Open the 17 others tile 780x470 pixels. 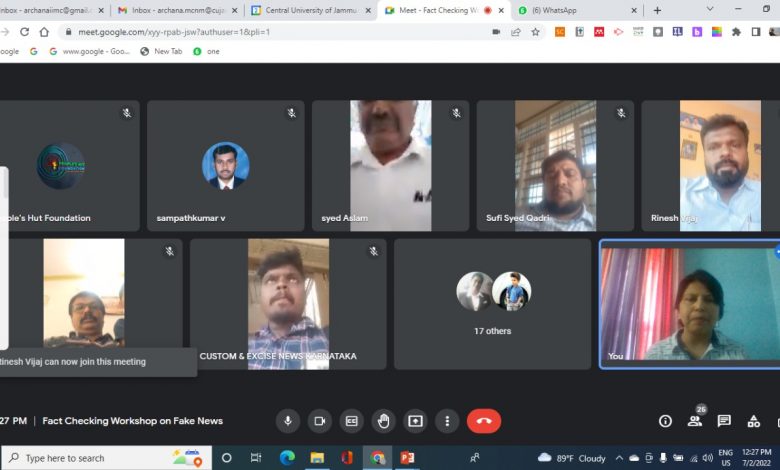(492, 304)
